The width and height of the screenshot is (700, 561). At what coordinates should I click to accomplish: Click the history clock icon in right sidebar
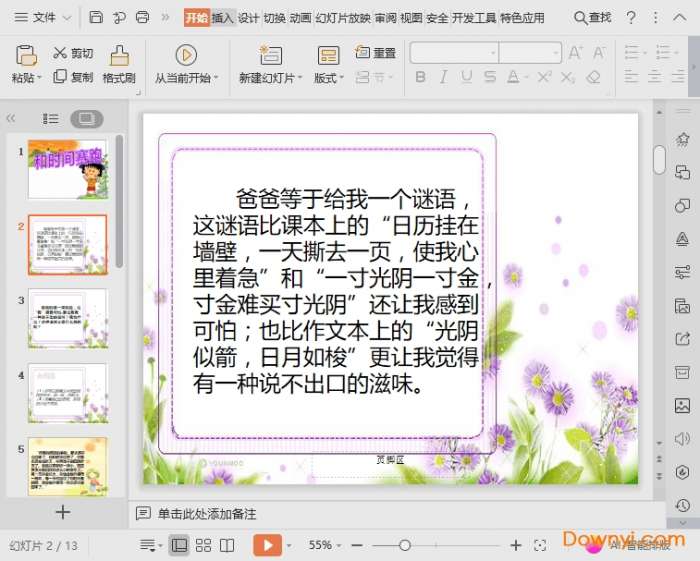(682, 505)
